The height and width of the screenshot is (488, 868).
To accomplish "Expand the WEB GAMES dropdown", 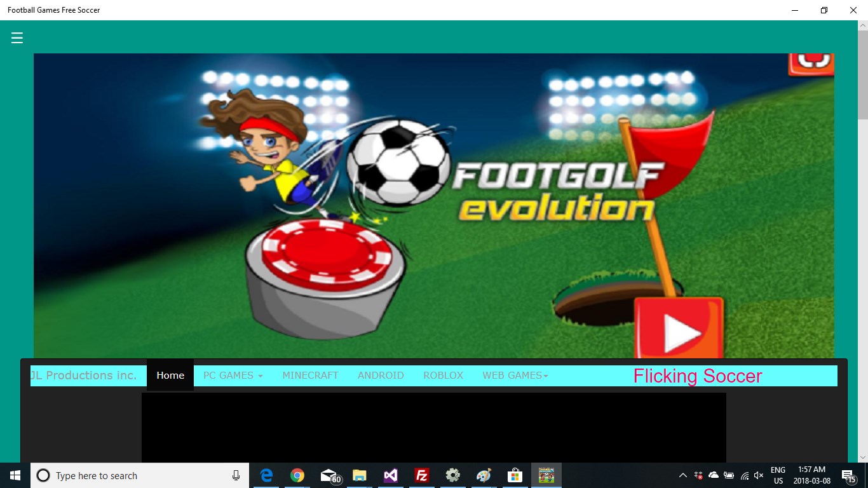I will pyautogui.click(x=515, y=376).
